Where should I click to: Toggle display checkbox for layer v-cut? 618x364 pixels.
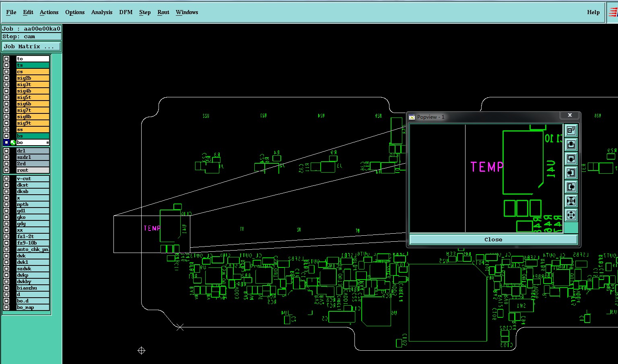pos(6,179)
